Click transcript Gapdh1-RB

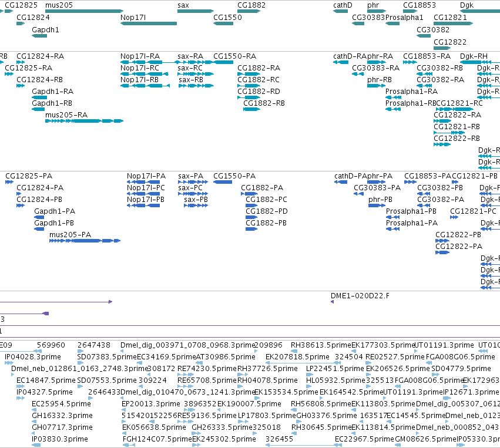tap(52, 103)
